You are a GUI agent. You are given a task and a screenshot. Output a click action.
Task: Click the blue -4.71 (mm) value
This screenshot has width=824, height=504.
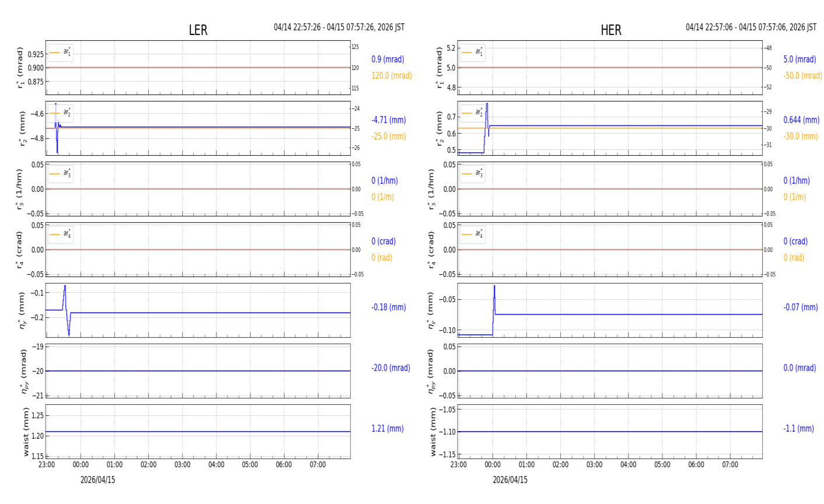[389, 120]
